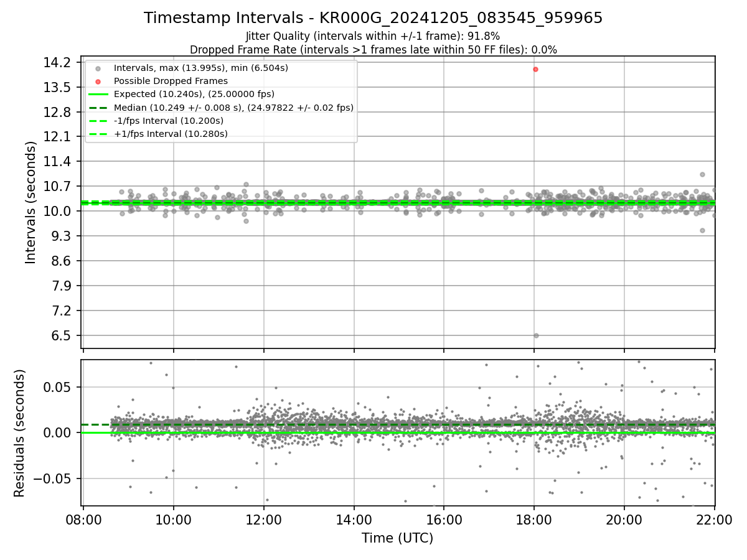
Task: Click the "6.5" y-axis tick label
Action: point(62,336)
